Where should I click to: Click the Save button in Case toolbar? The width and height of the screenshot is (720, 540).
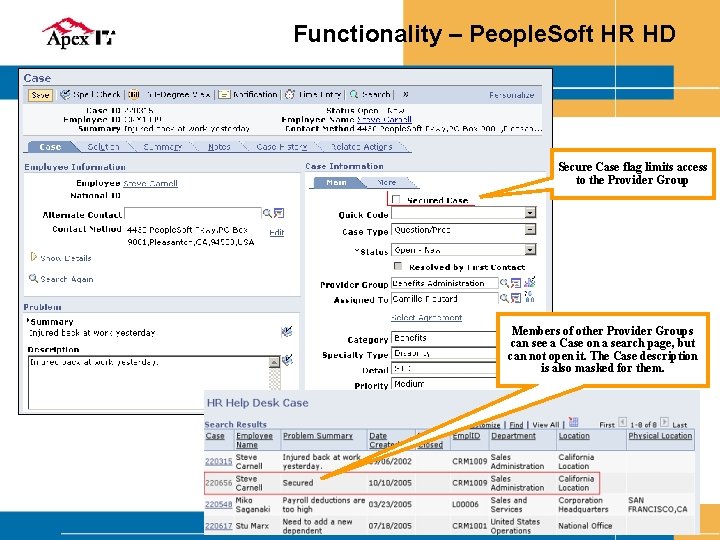pyautogui.click(x=40, y=95)
